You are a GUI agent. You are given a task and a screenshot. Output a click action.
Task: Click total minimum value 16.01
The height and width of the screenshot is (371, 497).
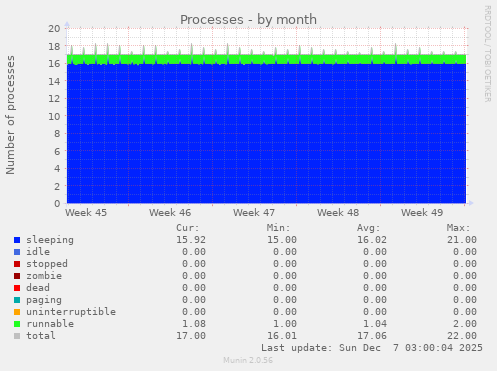[x=282, y=336]
